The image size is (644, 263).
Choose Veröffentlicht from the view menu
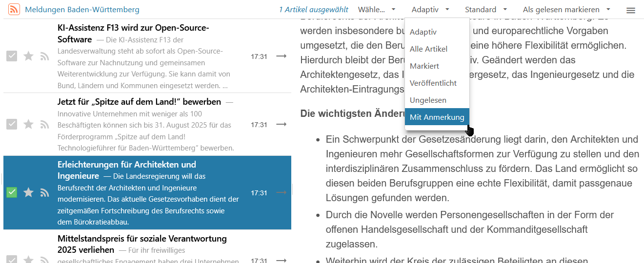(437, 83)
